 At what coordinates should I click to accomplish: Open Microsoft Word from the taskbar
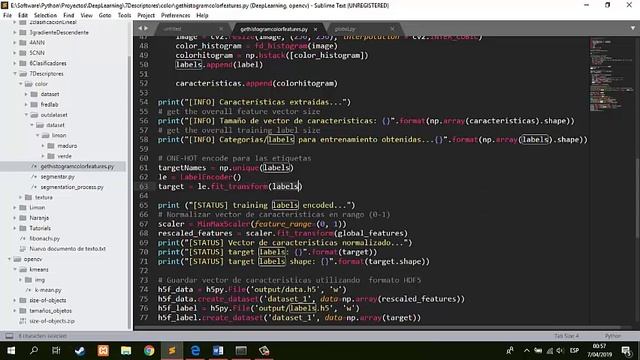(218, 351)
